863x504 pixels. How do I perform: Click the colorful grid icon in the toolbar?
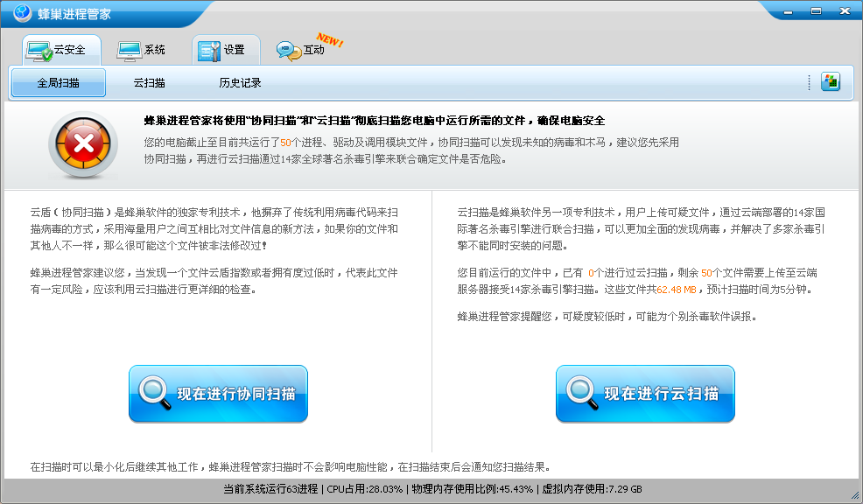(831, 82)
